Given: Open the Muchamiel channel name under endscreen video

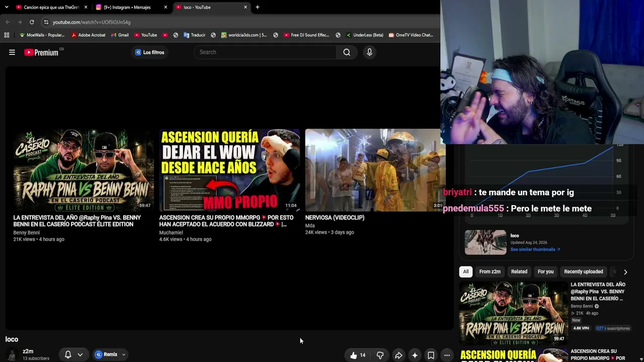Looking at the screenshot, I should coord(171,233).
